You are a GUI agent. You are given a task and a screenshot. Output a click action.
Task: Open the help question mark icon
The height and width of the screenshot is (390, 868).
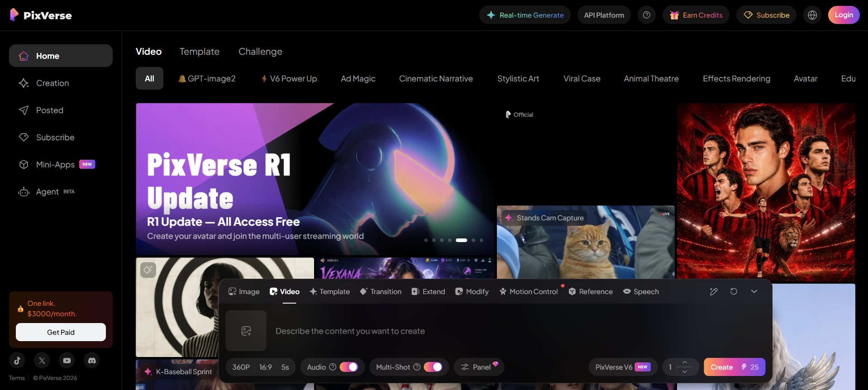(647, 15)
